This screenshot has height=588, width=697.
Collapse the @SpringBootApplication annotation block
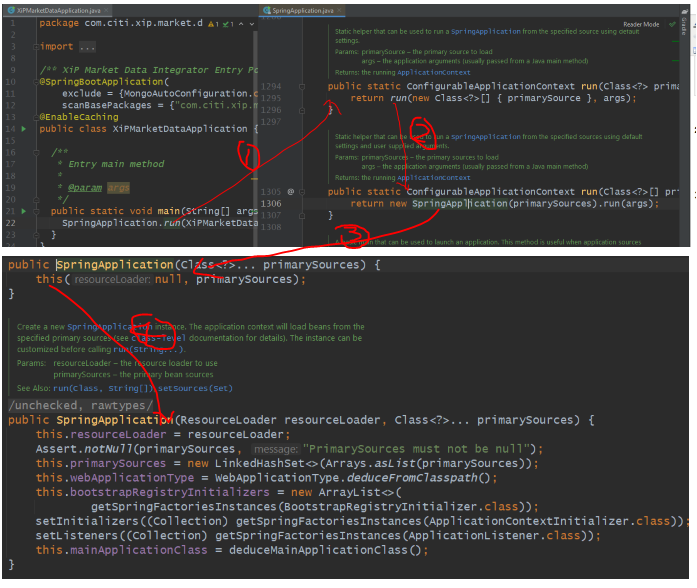click(x=36, y=82)
